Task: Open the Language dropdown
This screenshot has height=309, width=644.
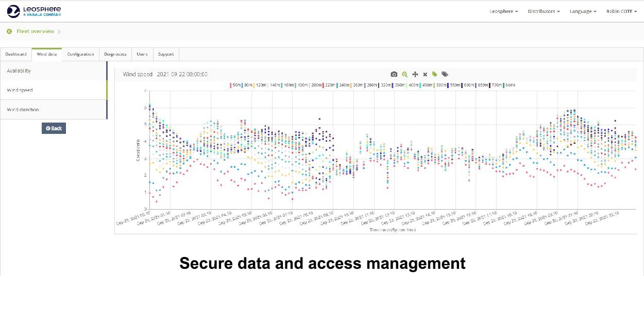Action: (583, 11)
